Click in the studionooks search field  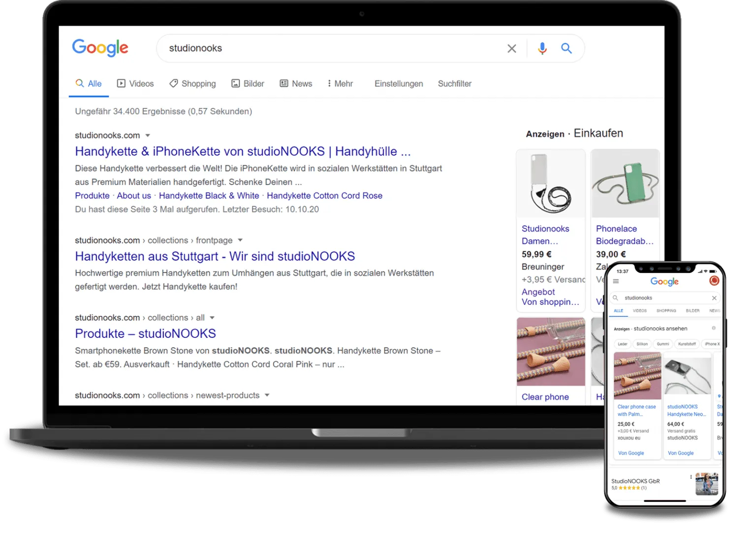tap(335, 48)
